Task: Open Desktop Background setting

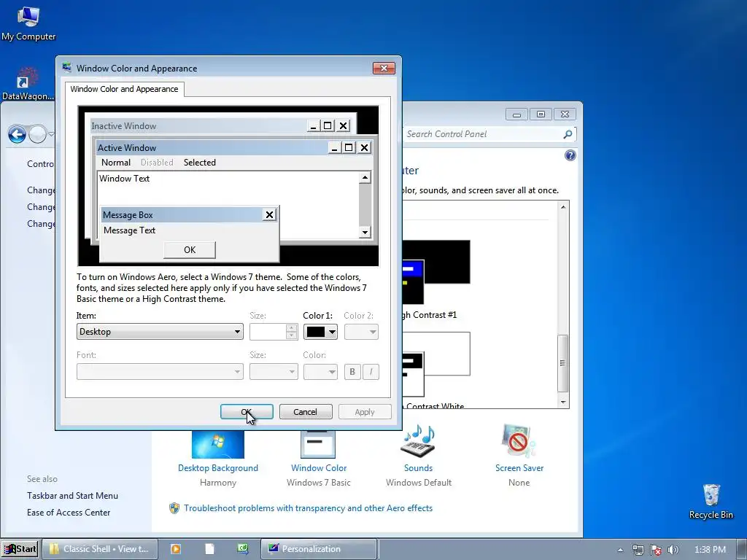Action: click(217, 468)
